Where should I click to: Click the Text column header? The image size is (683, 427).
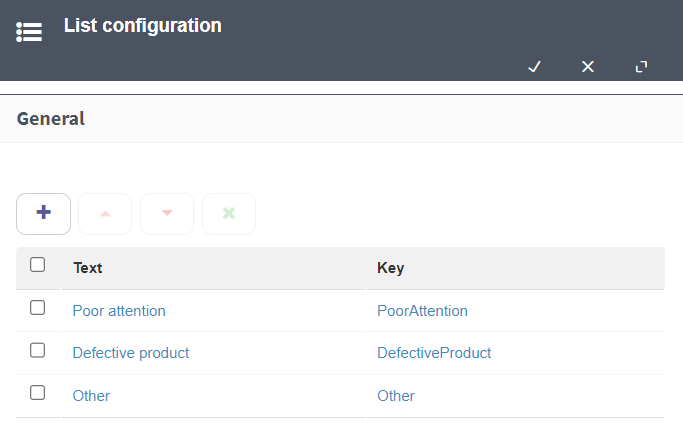tap(88, 268)
